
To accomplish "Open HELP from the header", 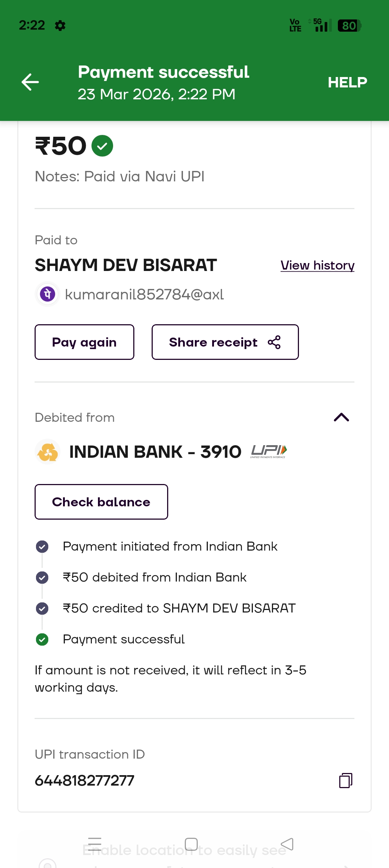I will (347, 82).
